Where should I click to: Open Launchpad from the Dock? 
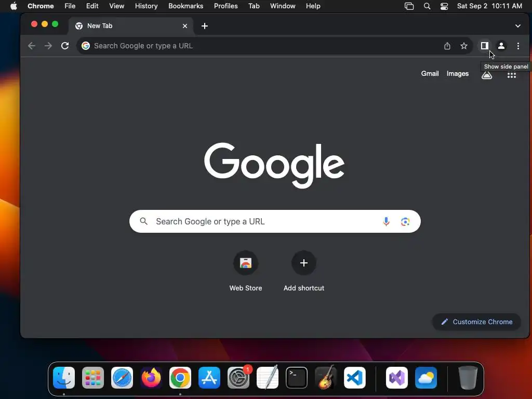point(93,378)
